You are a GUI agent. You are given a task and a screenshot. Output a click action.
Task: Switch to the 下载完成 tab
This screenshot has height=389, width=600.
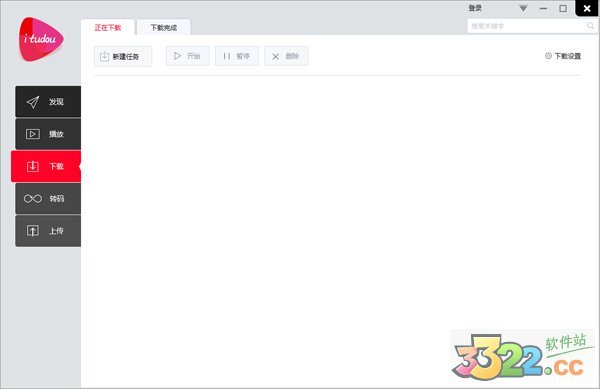pyautogui.click(x=163, y=28)
